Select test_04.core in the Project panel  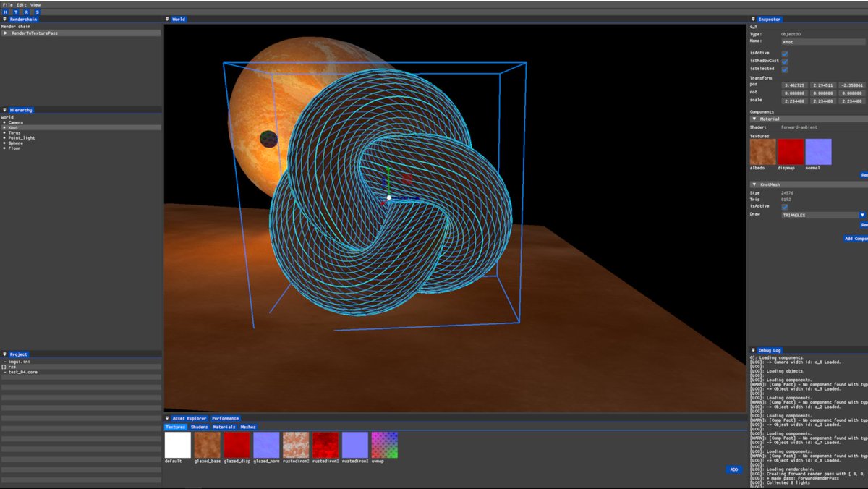click(23, 372)
